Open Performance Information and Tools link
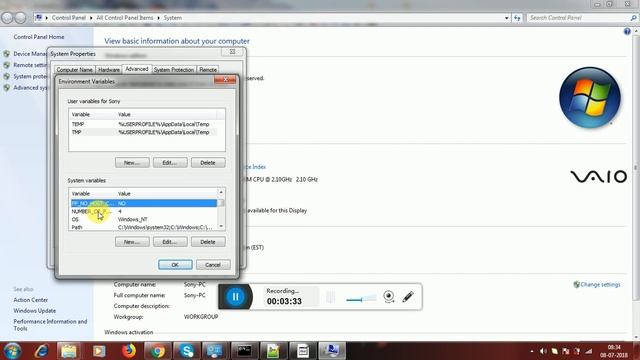The image size is (640, 360). click(x=50, y=325)
